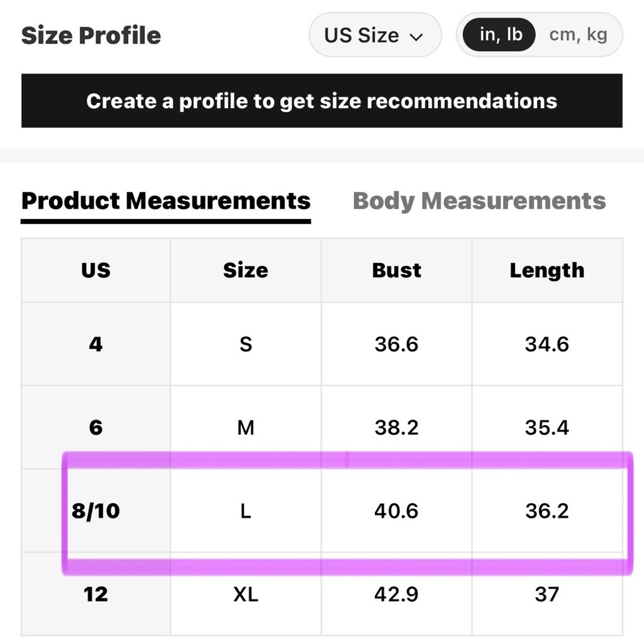Click the Bust column header
644x644 pixels.
(x=396, y=270)
